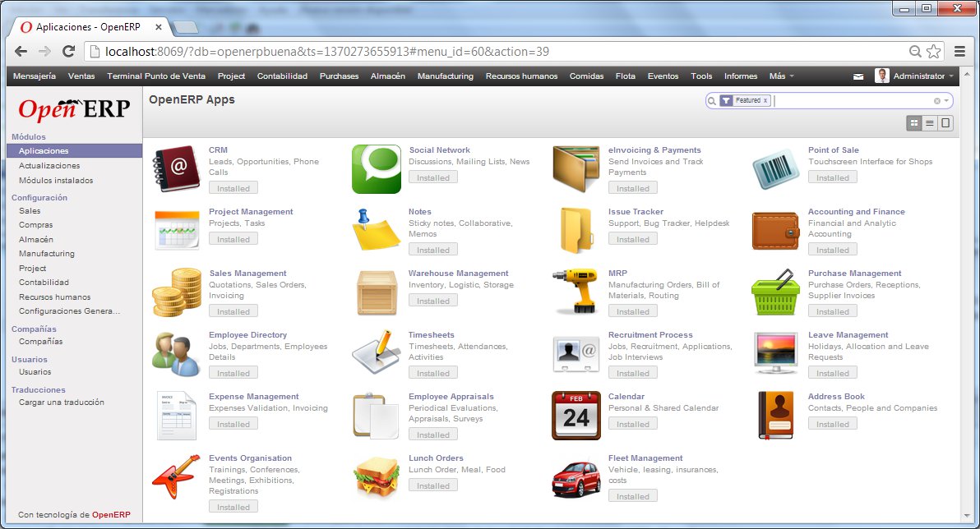Open the messages envelope icon in top bar
The image size is (980, 529).
coord(858,76)
